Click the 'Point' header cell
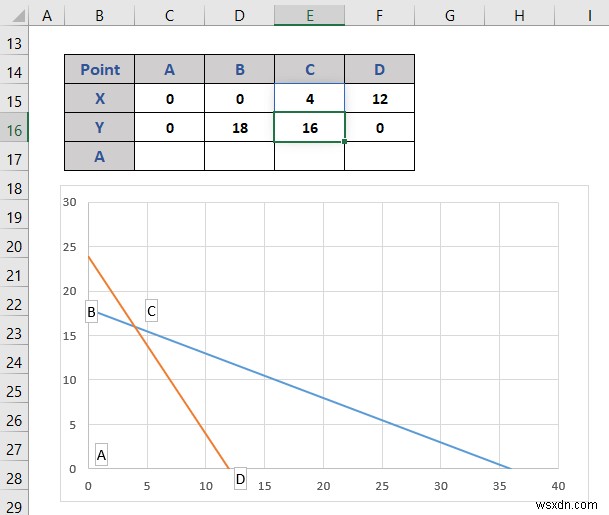Screen dimensions: 609x515 click(x=99, y=69)
